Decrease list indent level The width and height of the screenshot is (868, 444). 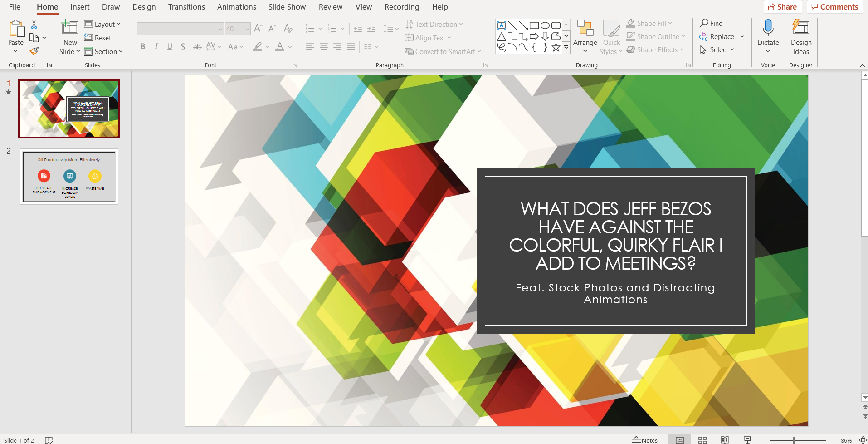pos(358,29)
